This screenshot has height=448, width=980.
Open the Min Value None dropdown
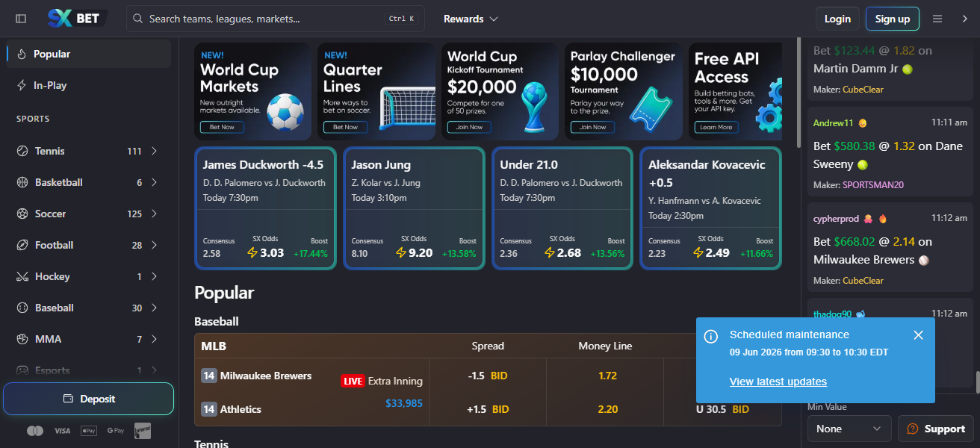(849, 429)
